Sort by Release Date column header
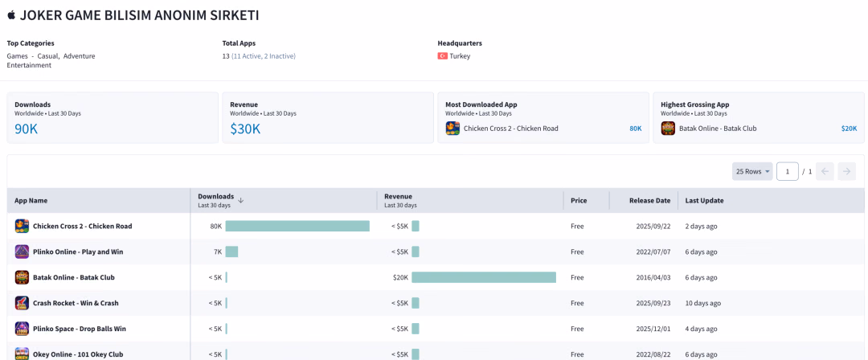 [x=650, y=201]
